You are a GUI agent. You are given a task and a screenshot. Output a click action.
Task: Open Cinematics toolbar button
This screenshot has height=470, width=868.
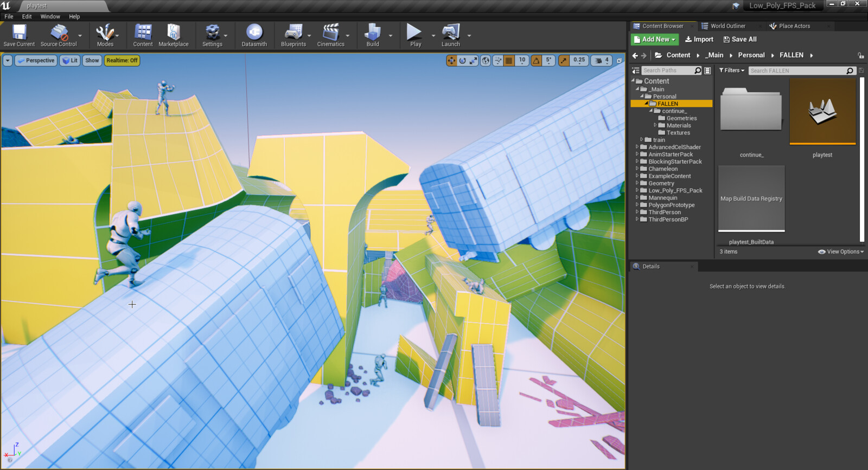(331, 36)
